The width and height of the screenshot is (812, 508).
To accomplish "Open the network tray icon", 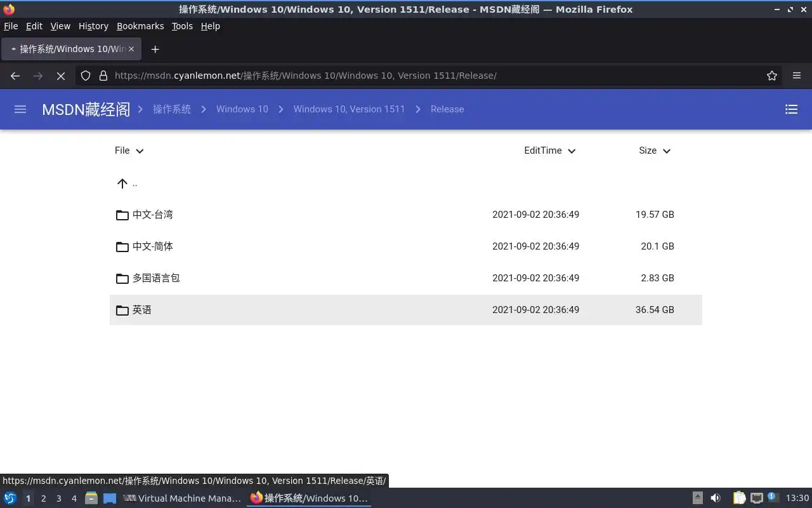I will tap(757, 498).
